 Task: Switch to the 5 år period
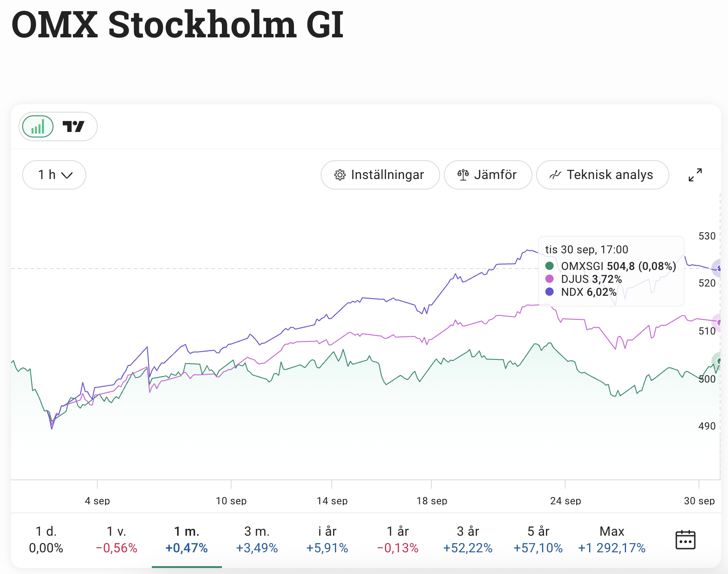point(538,539)
